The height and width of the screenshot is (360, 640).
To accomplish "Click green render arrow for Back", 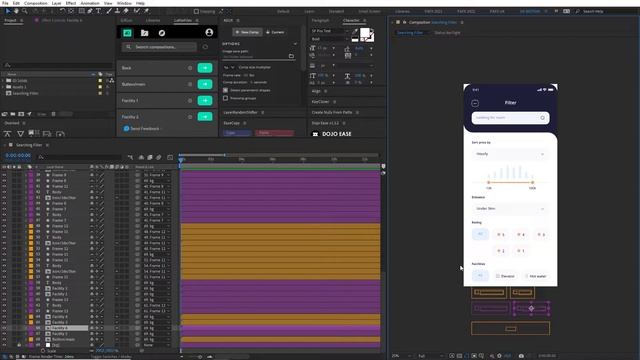I will [x=205, y=68].
